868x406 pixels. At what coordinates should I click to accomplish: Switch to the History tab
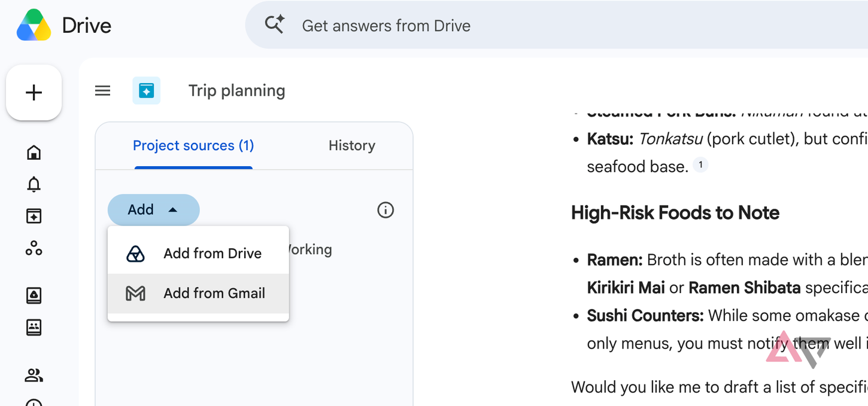tap(352, 145)
